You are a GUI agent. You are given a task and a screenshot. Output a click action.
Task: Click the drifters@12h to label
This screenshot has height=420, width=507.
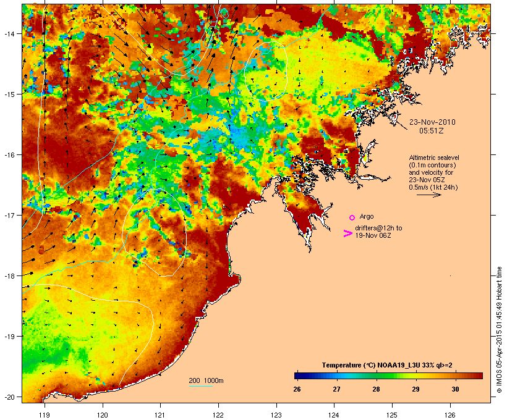(378, 228)
